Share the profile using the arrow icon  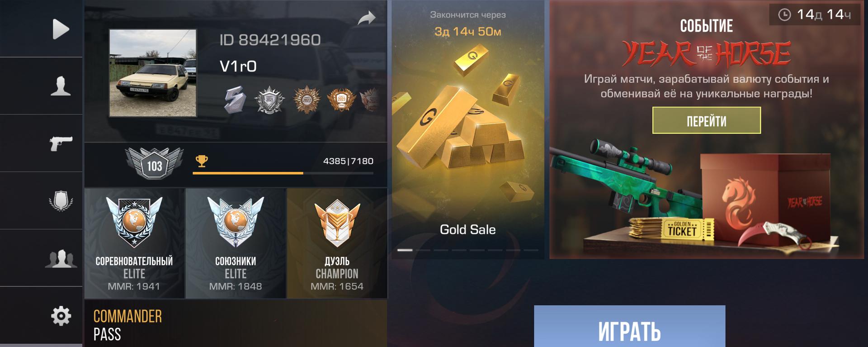tap(367, 18)
